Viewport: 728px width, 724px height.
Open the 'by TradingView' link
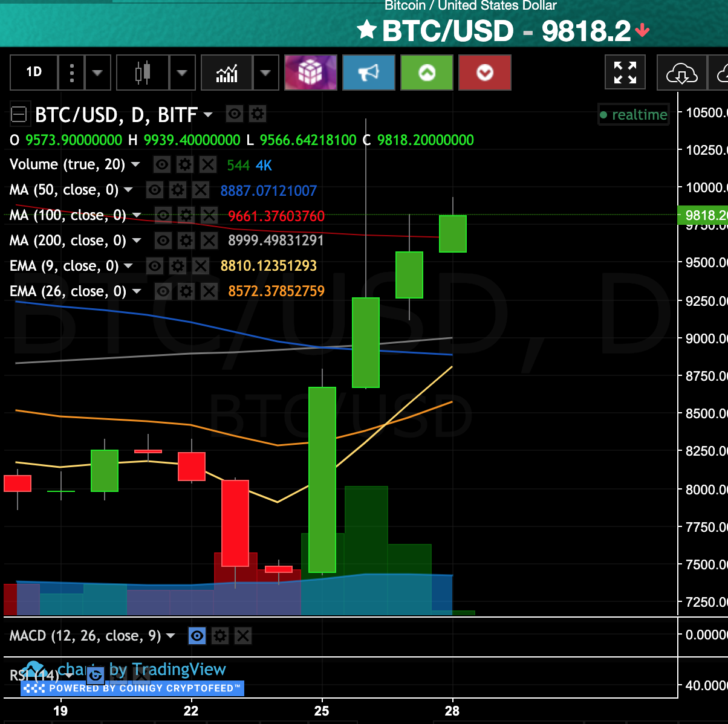click(x=167, y=670)
